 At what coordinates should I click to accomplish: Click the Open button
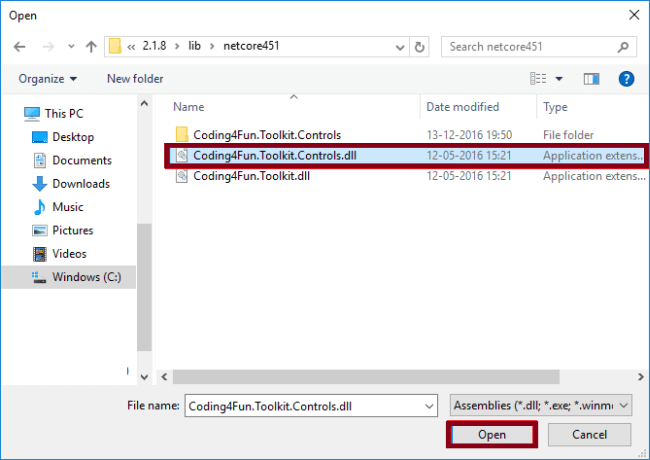pos(492,434)
